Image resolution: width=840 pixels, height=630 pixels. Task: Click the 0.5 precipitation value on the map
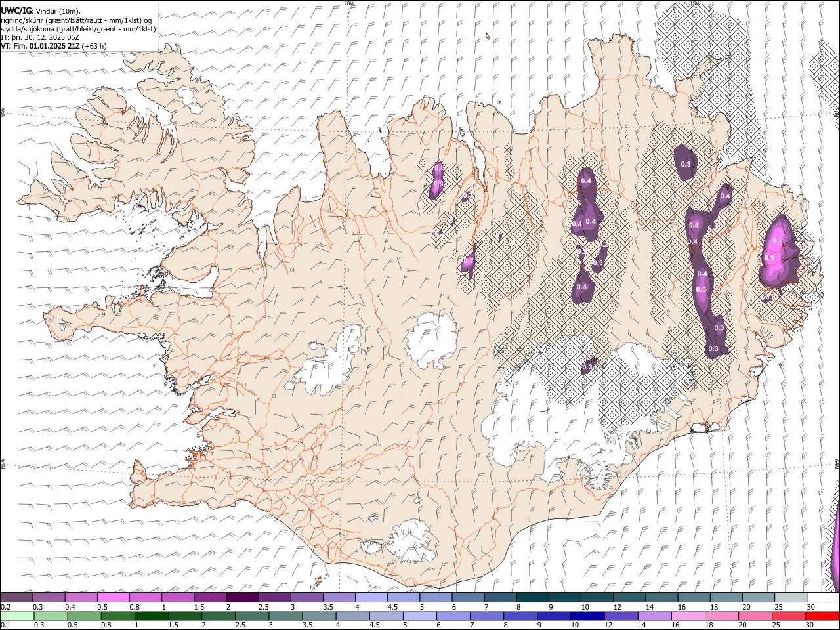point(701,289)
